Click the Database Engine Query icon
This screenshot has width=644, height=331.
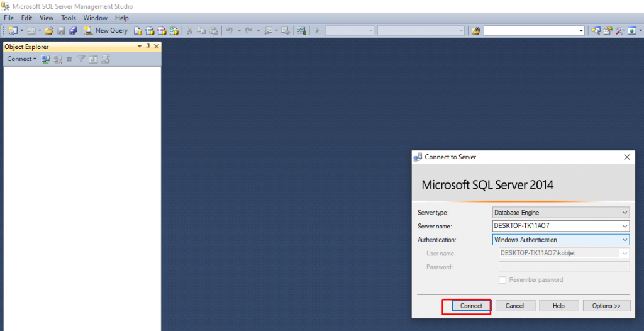[138, 30]
